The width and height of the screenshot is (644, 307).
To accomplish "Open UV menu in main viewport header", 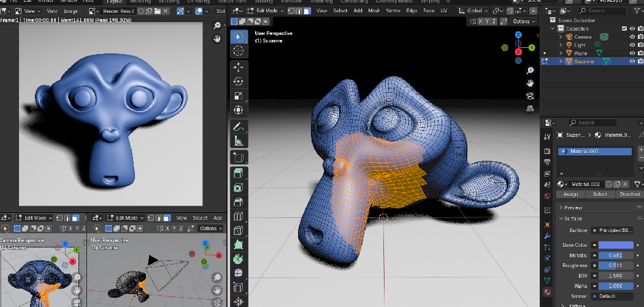I will tap(444, 10).
